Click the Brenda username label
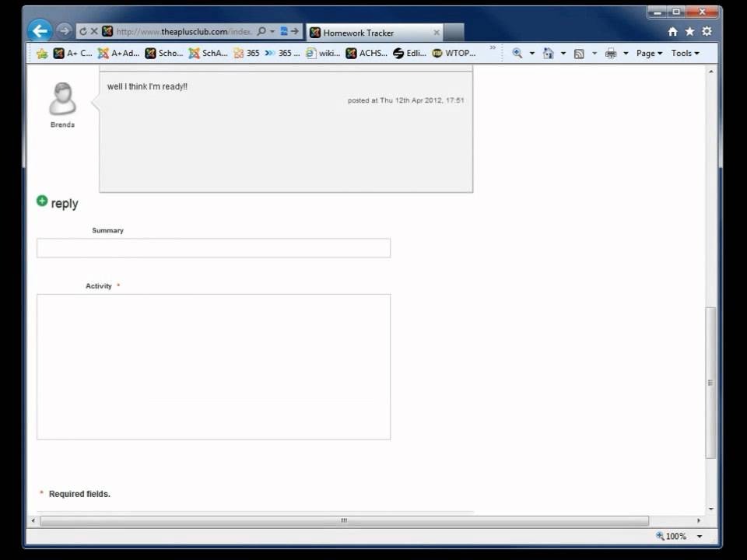This screenshot has width=747, height=560. pos(62,124)
